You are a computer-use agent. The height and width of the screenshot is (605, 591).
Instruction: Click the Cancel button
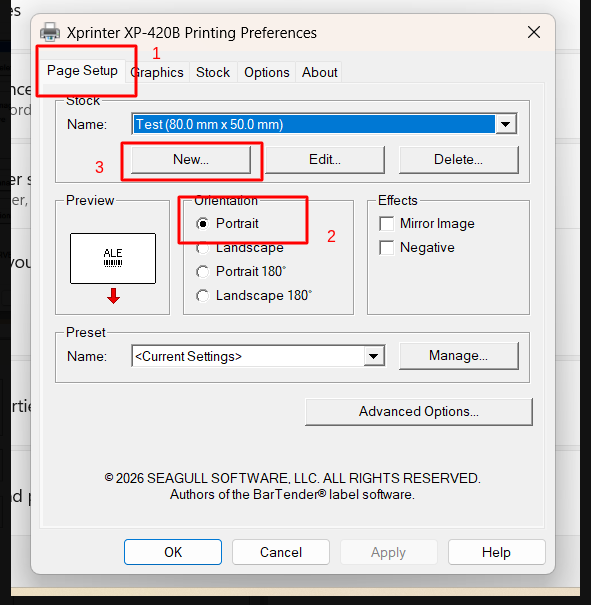281,552
